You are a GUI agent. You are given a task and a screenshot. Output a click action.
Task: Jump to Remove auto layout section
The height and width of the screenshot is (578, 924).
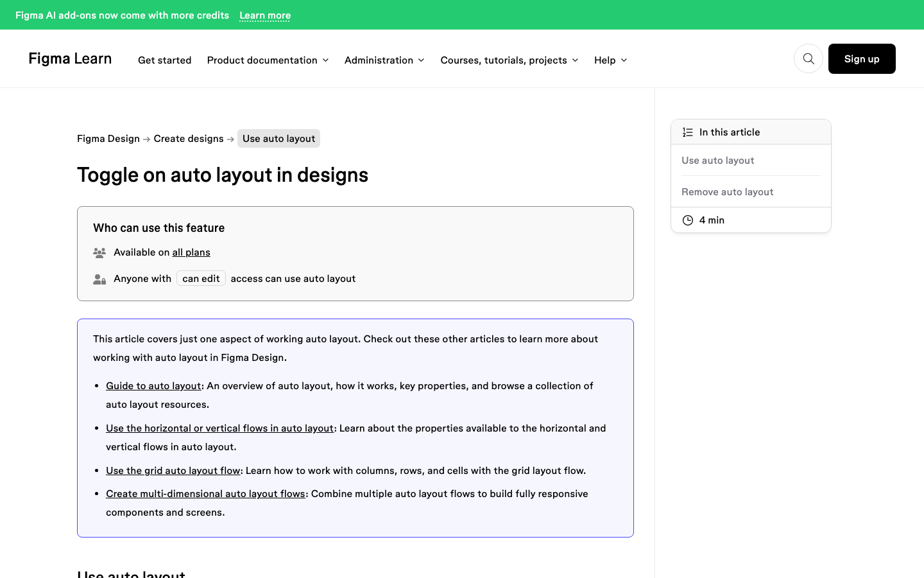point(727,192)
